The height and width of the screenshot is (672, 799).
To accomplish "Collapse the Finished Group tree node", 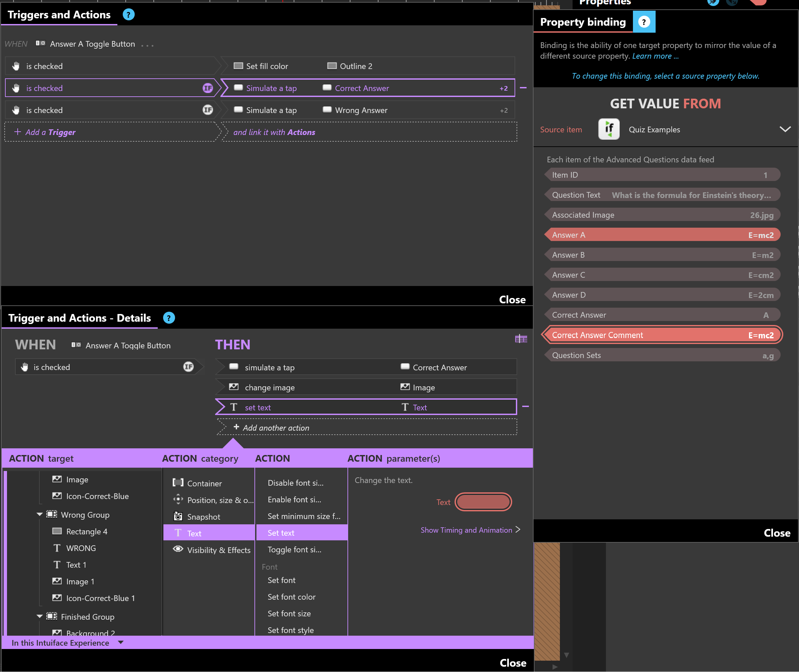I will coord(40,616).
